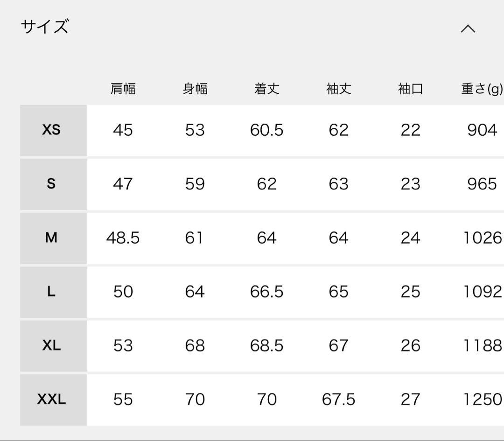Click the 1188 weight value for XL
The width and height of the screenshot is (504, 441).
pyautogui.click(x=481, y=346)
